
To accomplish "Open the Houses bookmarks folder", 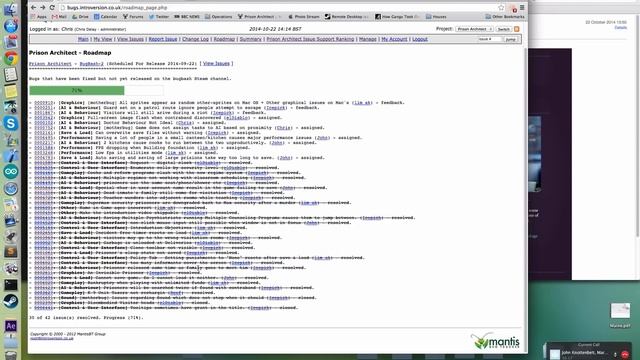I will 436,17.
